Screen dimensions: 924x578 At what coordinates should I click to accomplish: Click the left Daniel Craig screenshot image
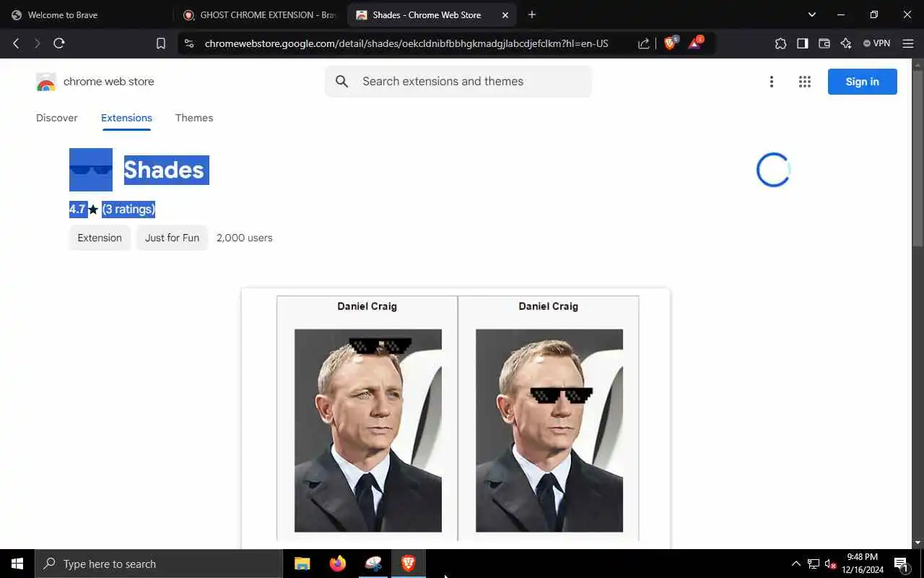tap(368, 431)
